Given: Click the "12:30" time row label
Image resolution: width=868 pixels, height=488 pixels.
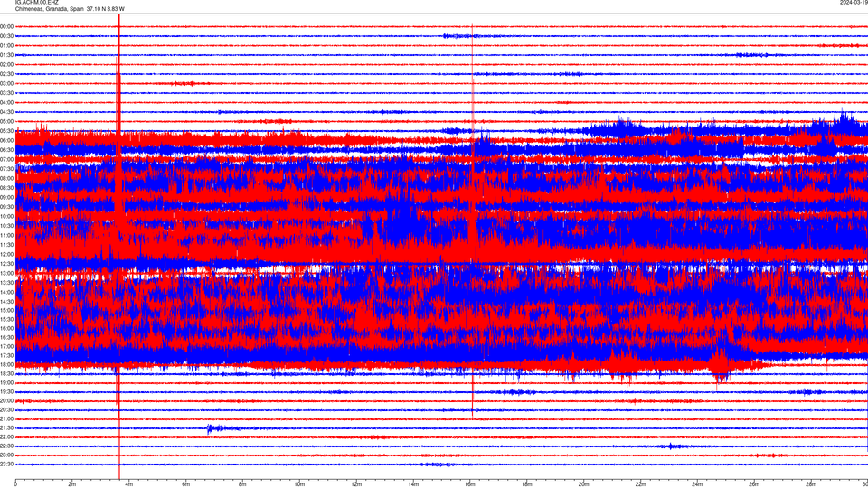Looking at the screenshot, I should tap(6, 263).
